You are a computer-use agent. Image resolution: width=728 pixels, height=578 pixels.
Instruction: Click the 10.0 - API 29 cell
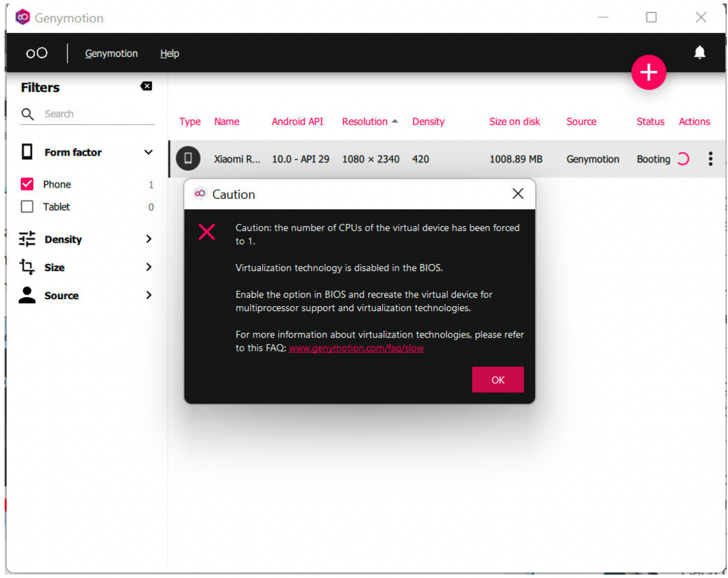click(x=301, y=159)
